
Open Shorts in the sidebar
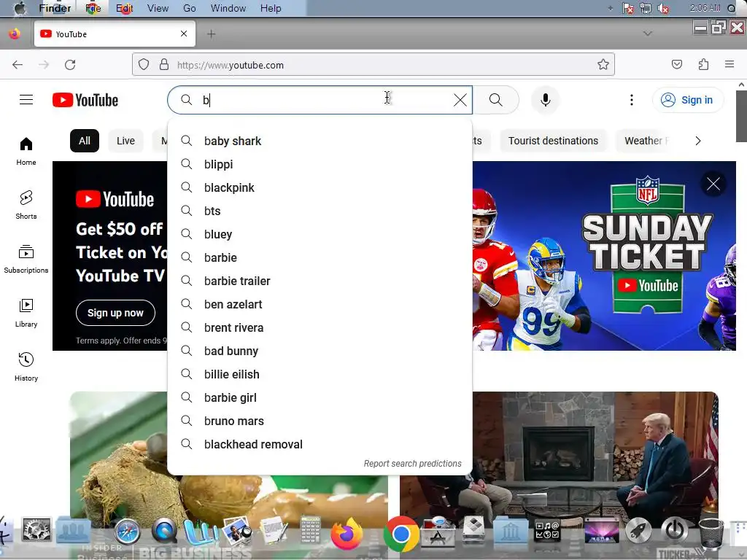point(26,205)
